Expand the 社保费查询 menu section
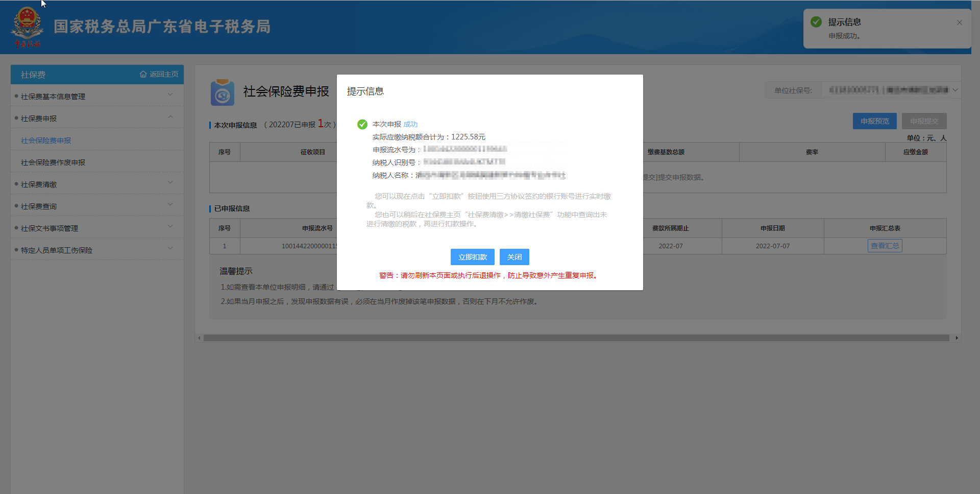980x494 pixels. point(170,205)
